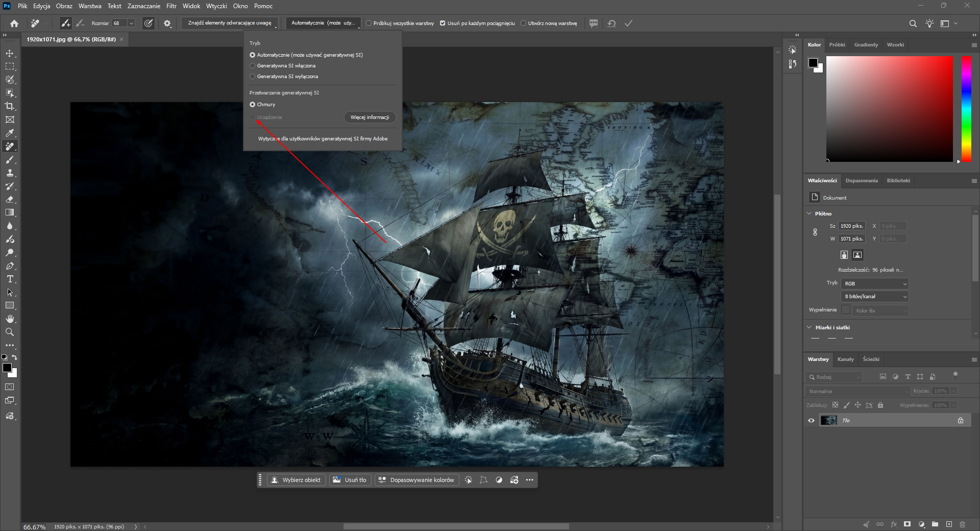Click the 'Wybierz obiekt' button
980x531 pixels.
pos(296,480)
